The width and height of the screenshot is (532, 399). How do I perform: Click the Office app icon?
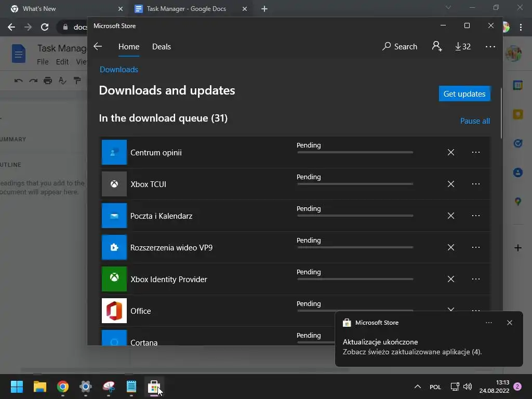(x=114, y=311)
